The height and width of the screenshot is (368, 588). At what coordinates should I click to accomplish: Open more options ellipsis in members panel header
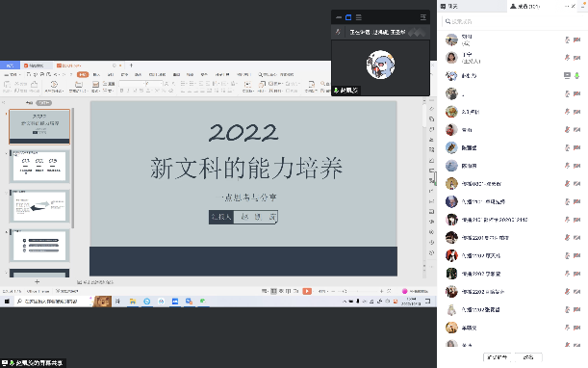pyautogui.click(x=567, y=7)
